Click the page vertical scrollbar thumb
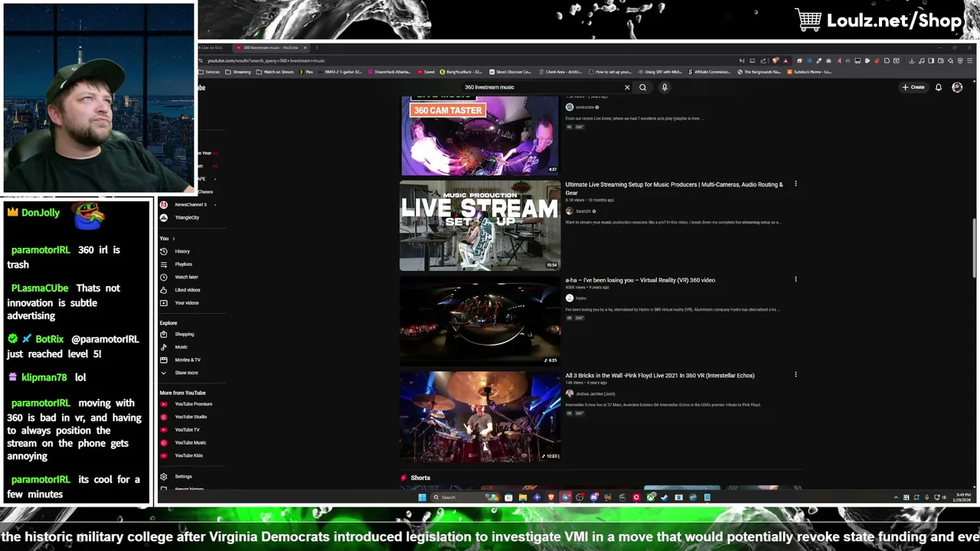The image size is (980, 551). 974,246
